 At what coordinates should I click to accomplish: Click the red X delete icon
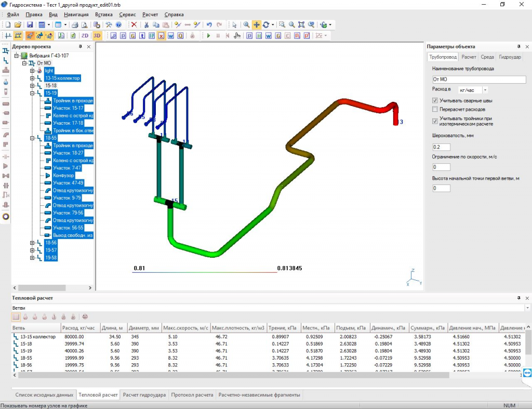134,25
